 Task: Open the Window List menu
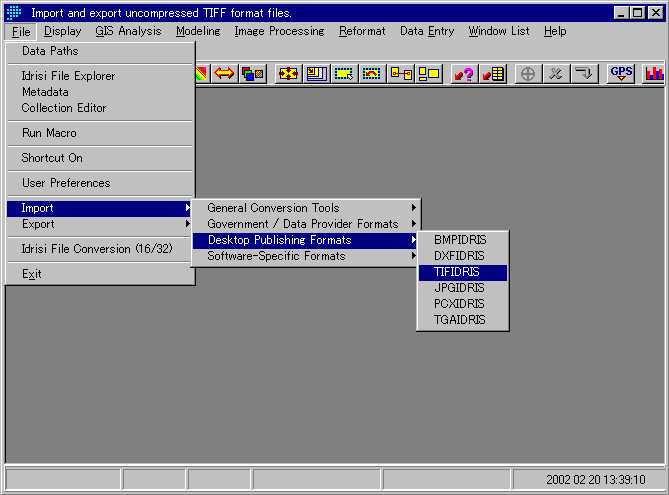point(499,31)
